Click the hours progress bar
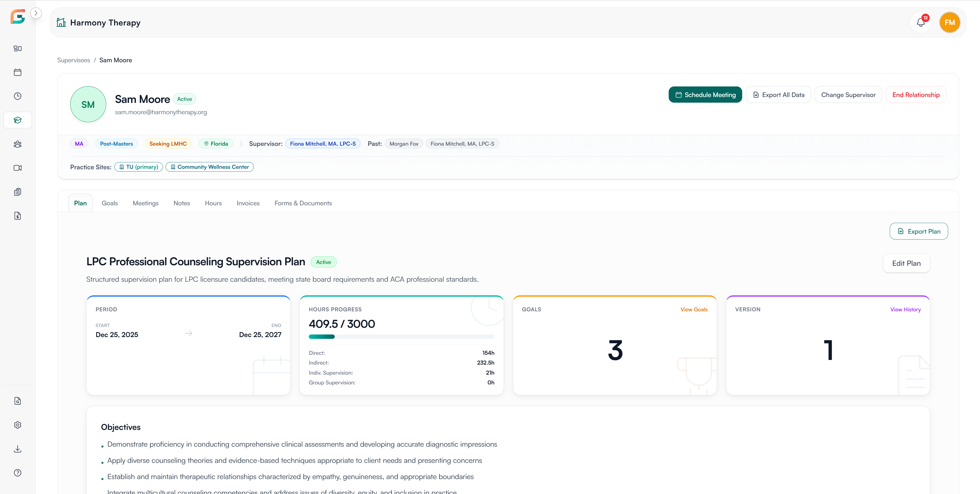This screenshot has width=980, height=494. 401,337
